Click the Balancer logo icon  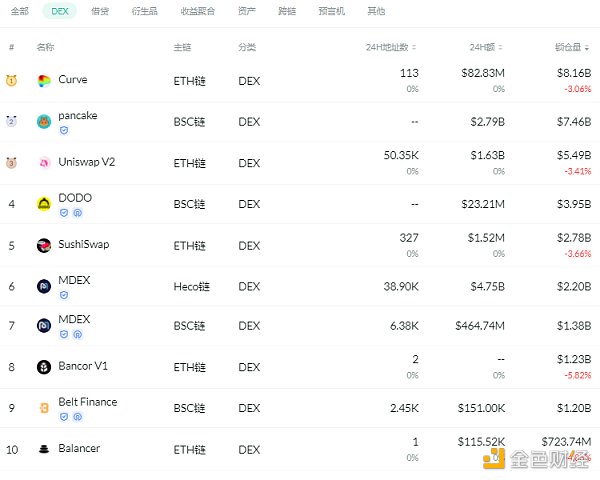point(44,449)
